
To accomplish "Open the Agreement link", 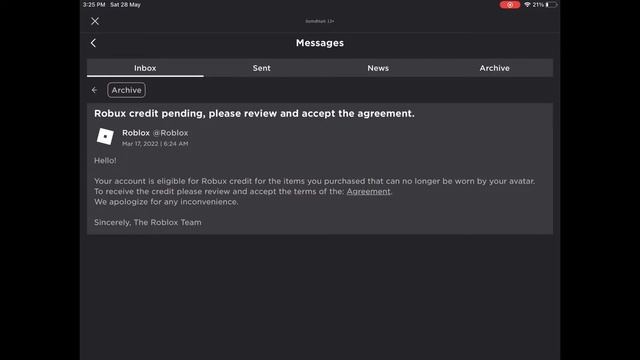I will [369, 191].
